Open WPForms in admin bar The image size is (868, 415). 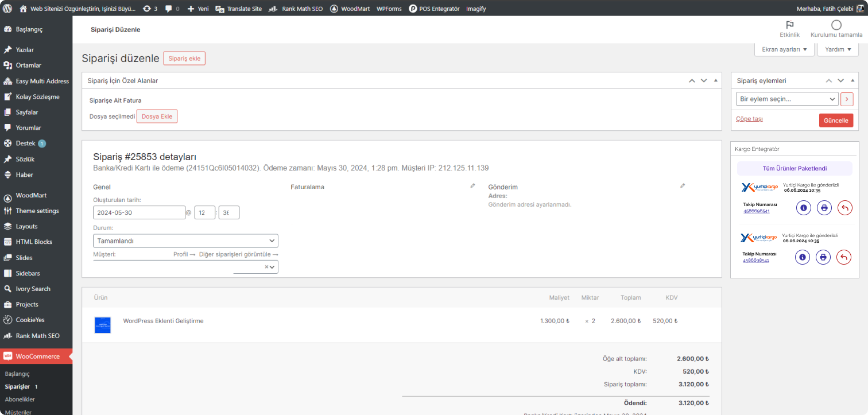tap(389, 9)
